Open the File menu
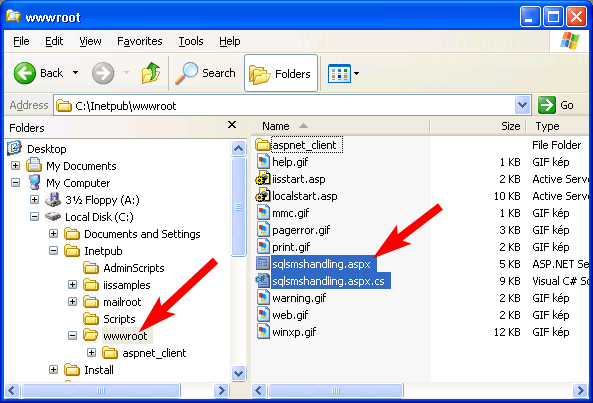The width and height of the screenshot is (593, 403). coord(21,41)
